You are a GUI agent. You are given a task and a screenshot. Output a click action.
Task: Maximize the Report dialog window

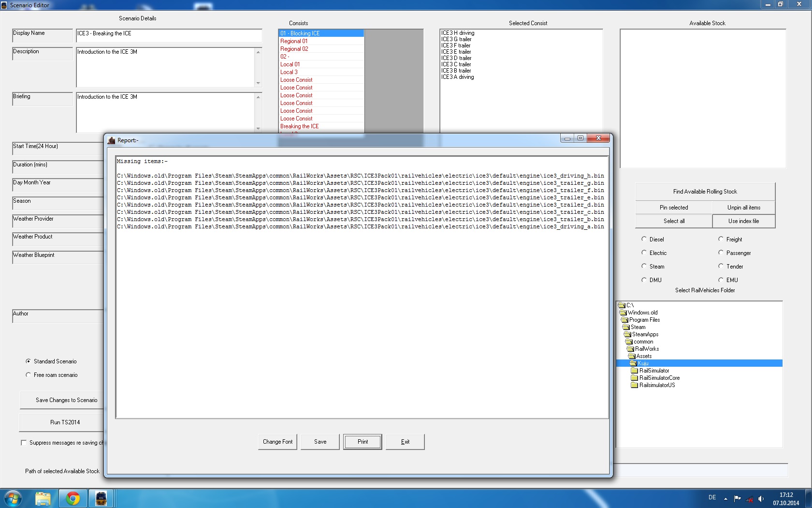point(580,138)
